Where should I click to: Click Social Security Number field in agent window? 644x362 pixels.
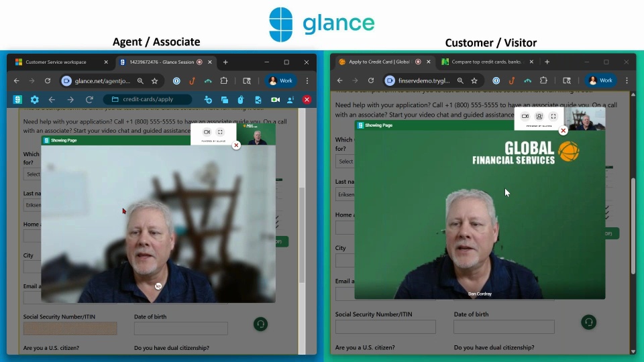point(70,328)
